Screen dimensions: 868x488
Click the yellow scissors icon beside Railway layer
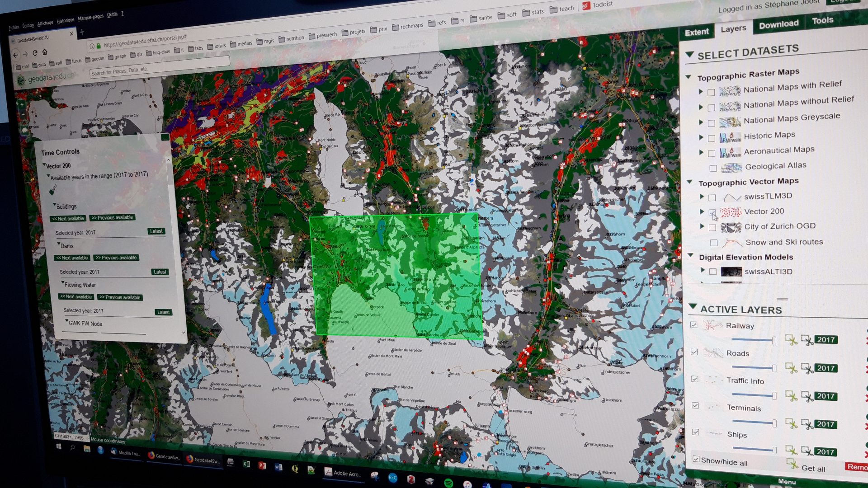click(x=791, y=339)
